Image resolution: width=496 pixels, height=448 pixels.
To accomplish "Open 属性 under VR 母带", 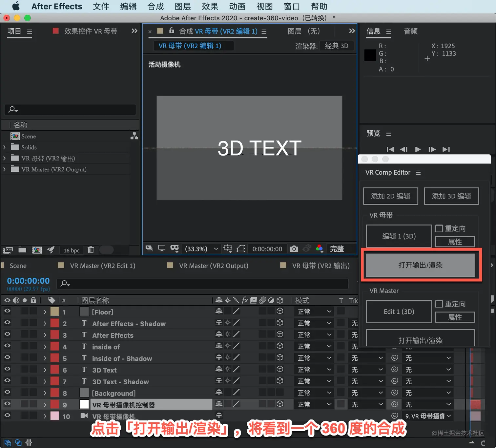I will (455, 242).
